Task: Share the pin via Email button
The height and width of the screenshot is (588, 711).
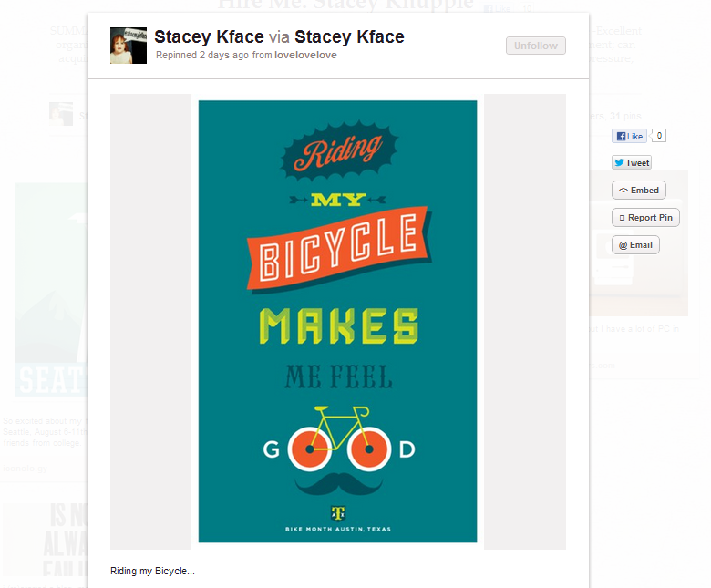Action: point(635,245)
